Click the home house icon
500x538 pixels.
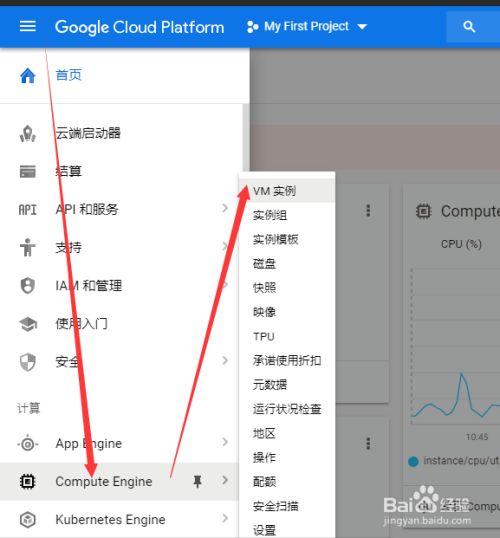pyautogui.click(x=27, y=75)
